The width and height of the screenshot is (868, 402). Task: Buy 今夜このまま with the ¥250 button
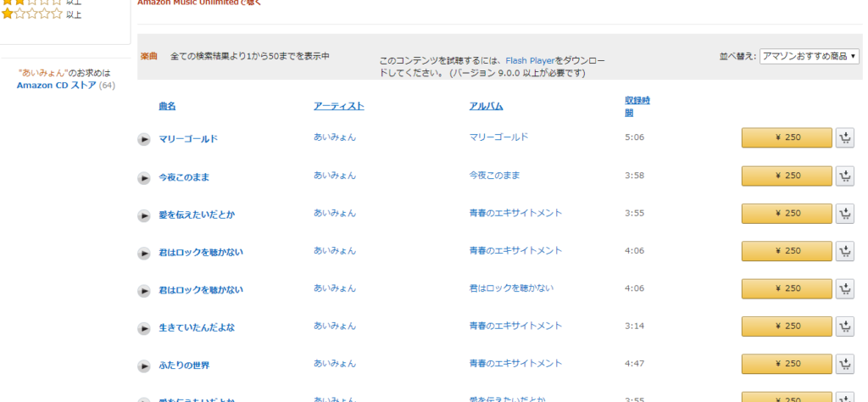(x=787, y=176)
